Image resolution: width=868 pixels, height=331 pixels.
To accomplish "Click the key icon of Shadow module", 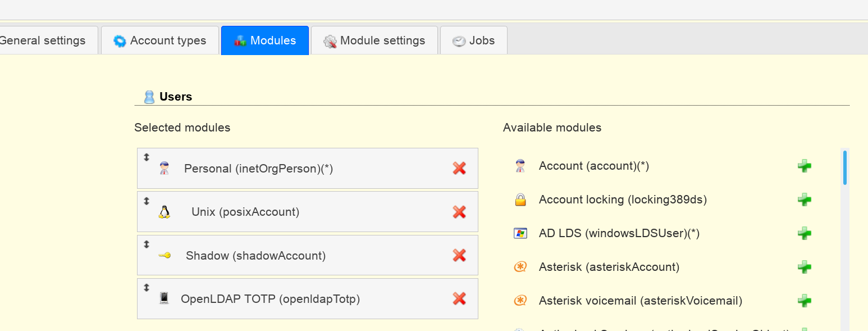I will click(165, 255).
